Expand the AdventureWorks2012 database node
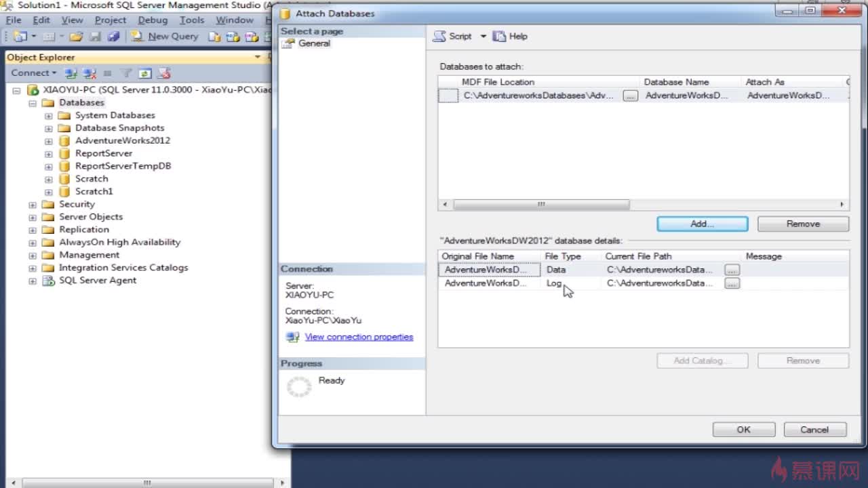This screenshot has height=488, width=868. 49,141
